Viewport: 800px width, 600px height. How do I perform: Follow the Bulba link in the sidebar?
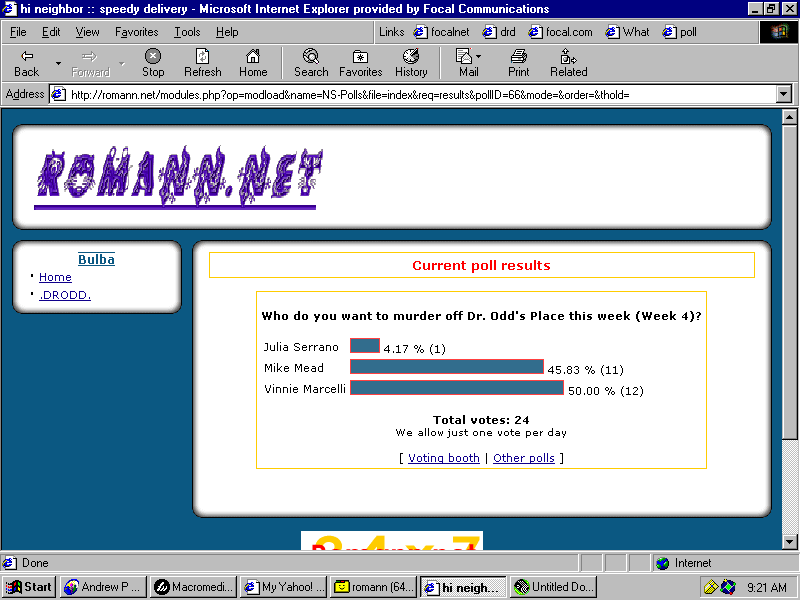point(96,259)
